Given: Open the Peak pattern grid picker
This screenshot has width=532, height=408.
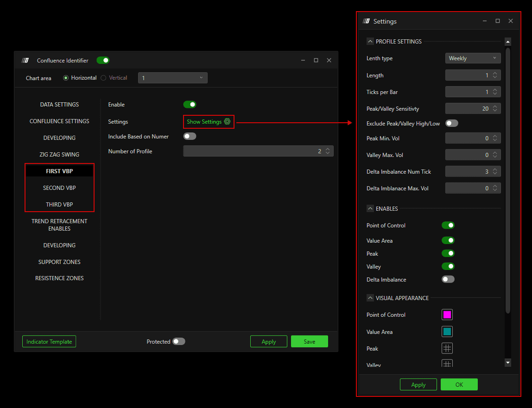Looking at the screenshot, I should [x=447, y=348].
